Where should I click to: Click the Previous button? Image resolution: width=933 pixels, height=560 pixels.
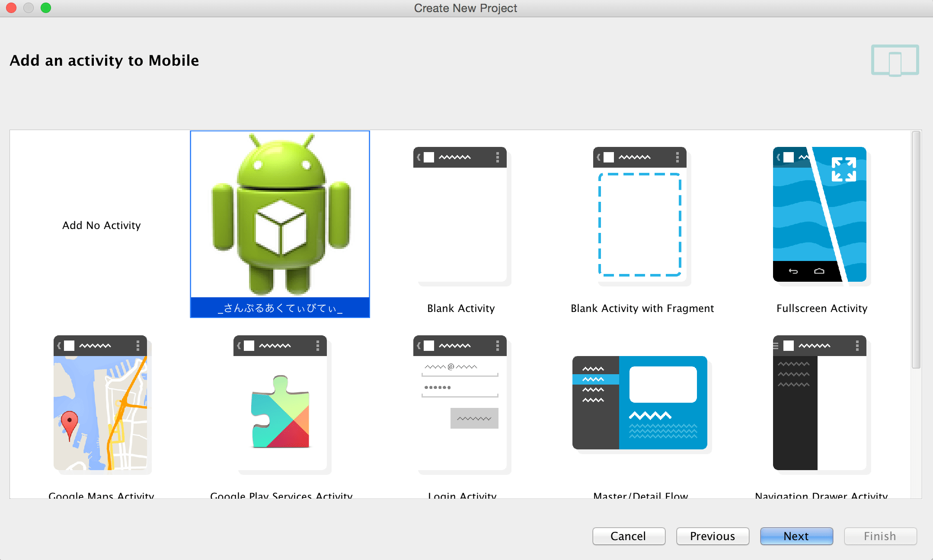pyautogui.click(x=713, y=536)
